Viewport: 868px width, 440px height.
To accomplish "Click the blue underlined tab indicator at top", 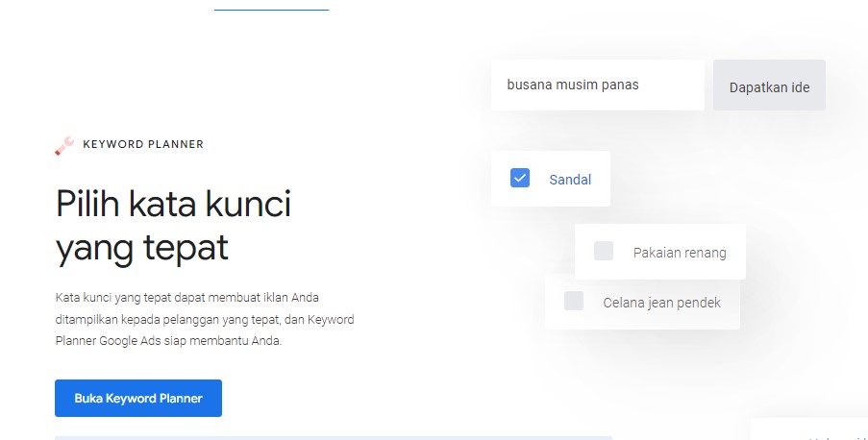I will [271, 10].
